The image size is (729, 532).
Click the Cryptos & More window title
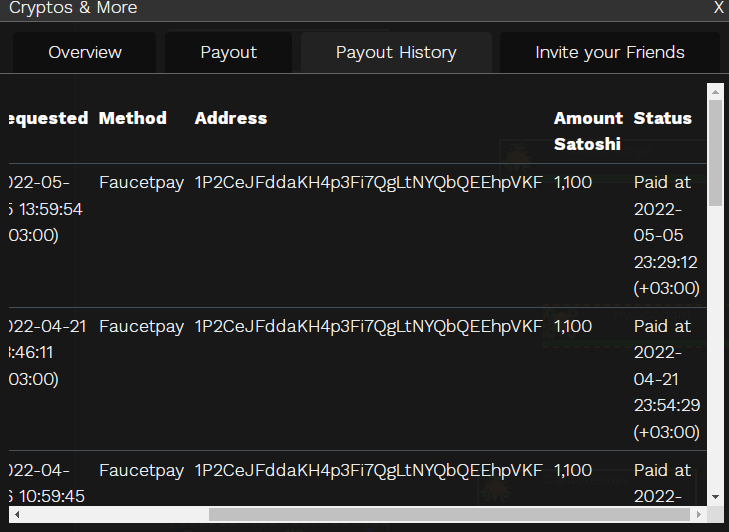[x=73, y=7]
